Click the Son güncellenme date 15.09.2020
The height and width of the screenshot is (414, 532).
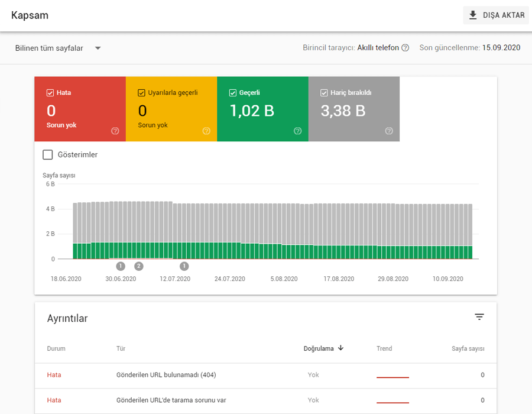click(501, 47)
